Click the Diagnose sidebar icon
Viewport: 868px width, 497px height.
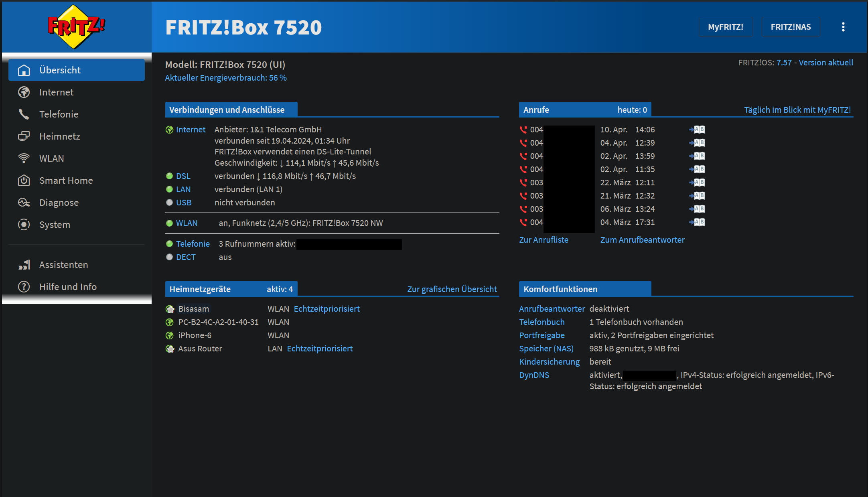(24, 203)
